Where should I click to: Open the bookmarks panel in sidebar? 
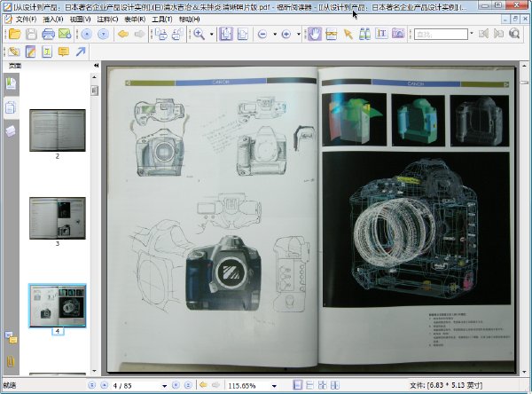click(x=11, y=83)
